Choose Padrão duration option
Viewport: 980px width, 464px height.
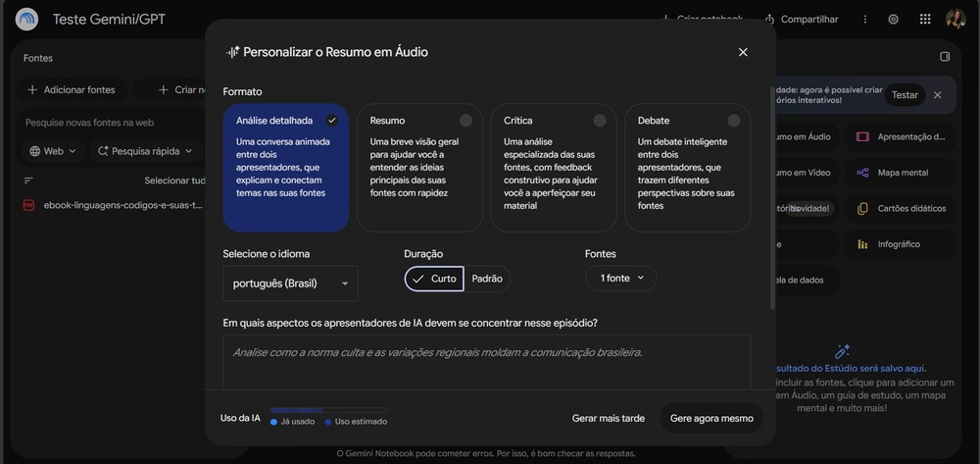click(487, 279)
